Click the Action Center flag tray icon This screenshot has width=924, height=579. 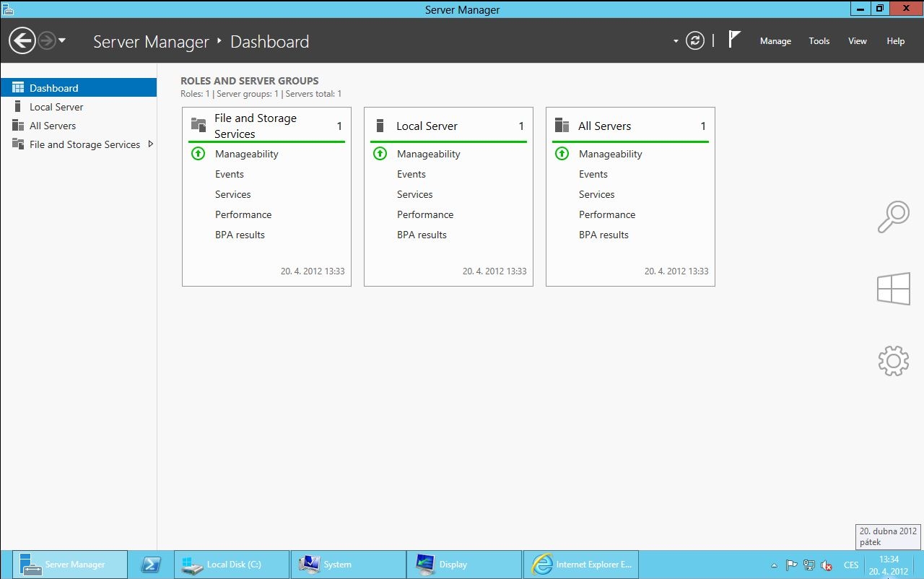click(792, 565)
